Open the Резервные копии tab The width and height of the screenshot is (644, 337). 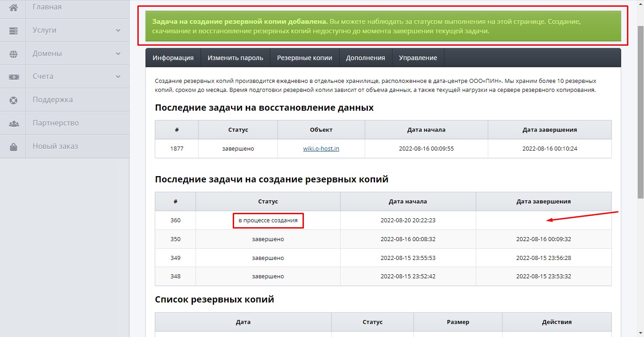tap(305, 58)
